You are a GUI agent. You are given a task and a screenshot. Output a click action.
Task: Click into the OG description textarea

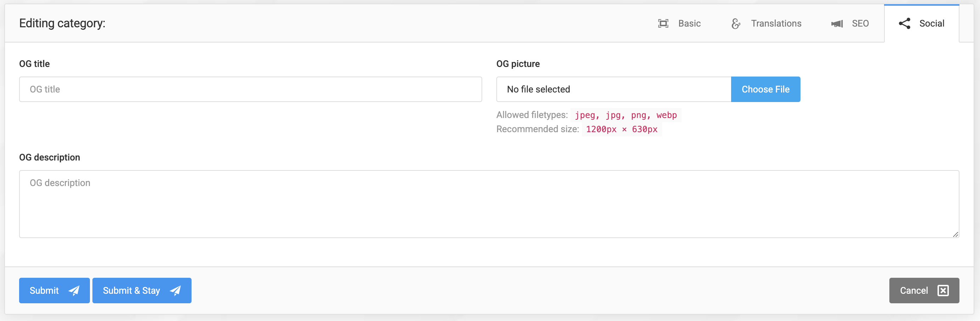489,204
